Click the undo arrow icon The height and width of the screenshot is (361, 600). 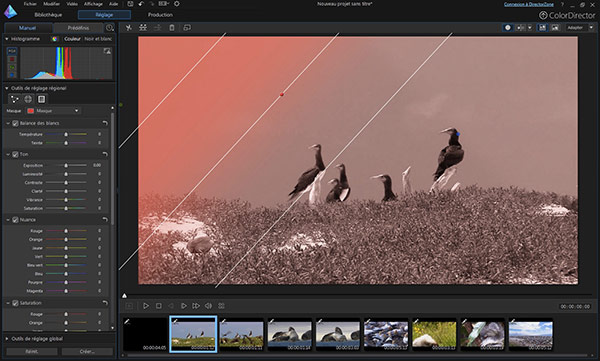tap(141, 4)
